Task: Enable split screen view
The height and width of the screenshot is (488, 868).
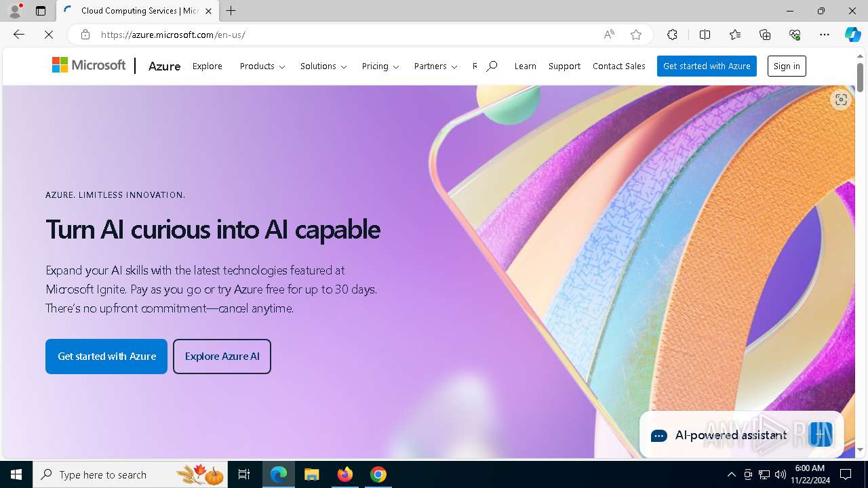Action: pos(705,35)
